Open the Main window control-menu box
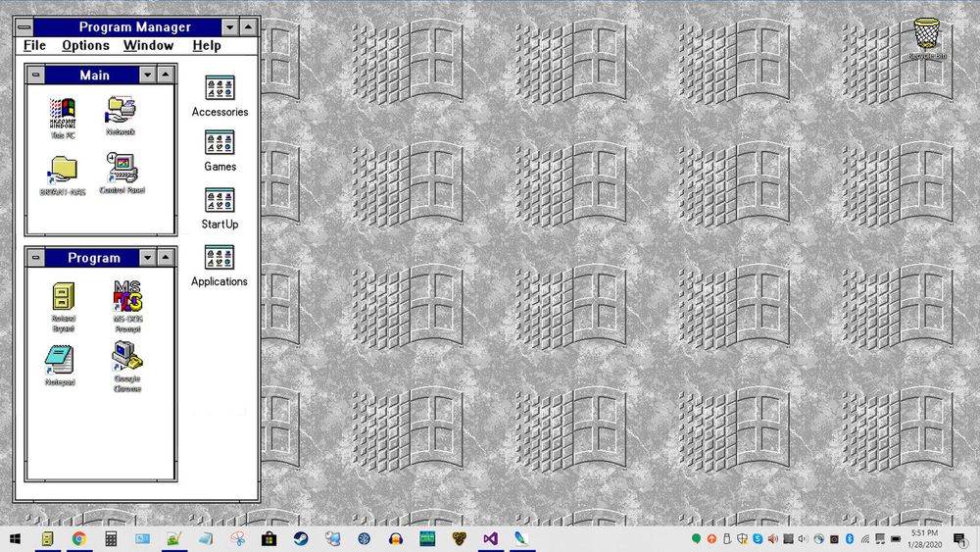The width and height of the screenshot is (980, 552). click(x=36, y=75)
